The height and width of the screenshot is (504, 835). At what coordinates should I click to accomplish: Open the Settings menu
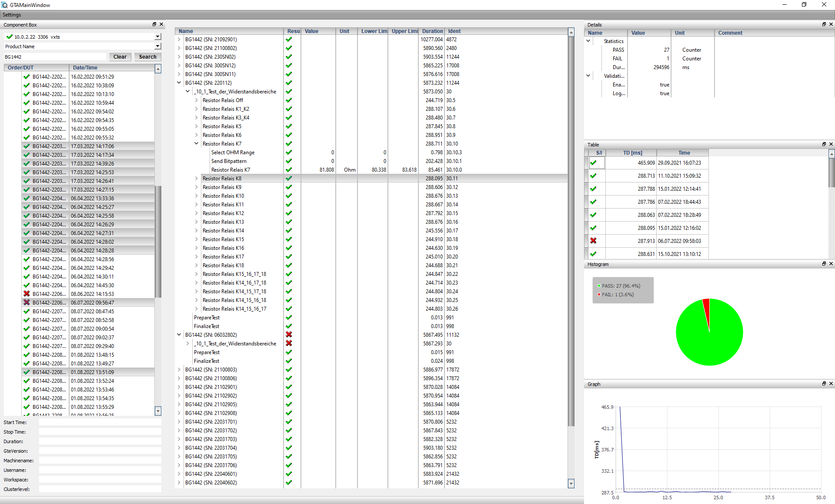(x=12, y=15)
